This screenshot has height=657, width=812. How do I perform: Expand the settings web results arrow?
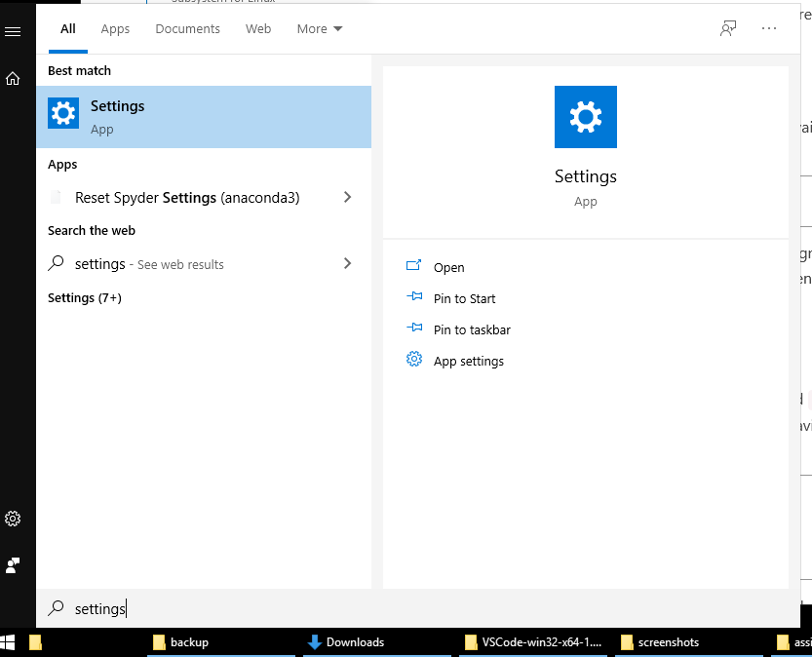[348, 264]
